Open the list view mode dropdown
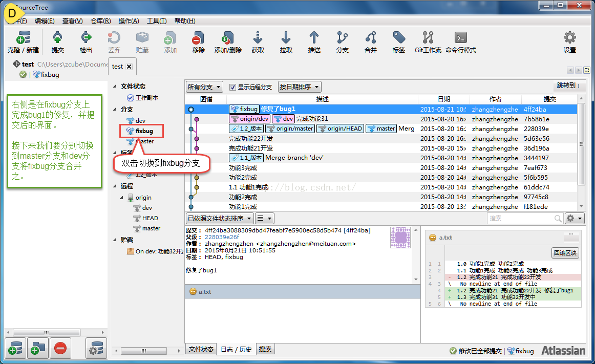Screen dimensions: 595x364 point(265,218)
